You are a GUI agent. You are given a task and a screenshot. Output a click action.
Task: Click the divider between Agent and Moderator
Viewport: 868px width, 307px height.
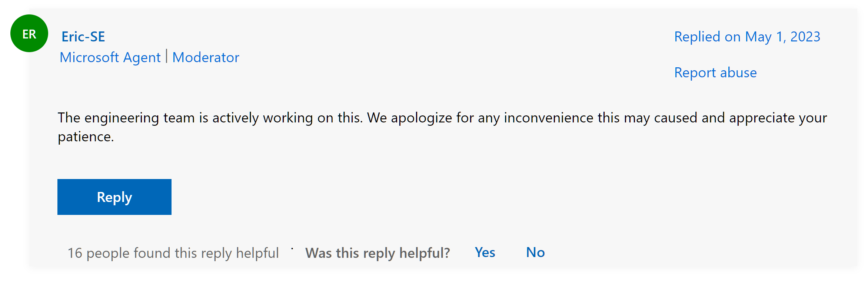tap(167, 57)
